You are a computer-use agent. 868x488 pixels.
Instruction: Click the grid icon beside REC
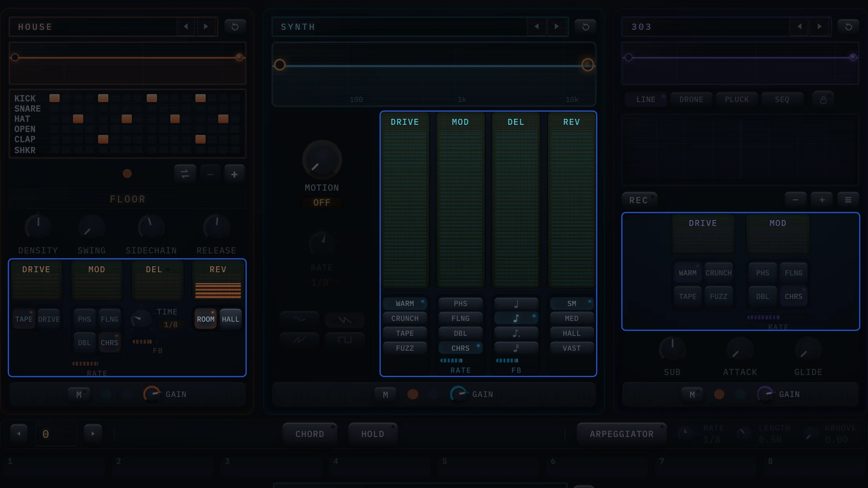point(848,200)
